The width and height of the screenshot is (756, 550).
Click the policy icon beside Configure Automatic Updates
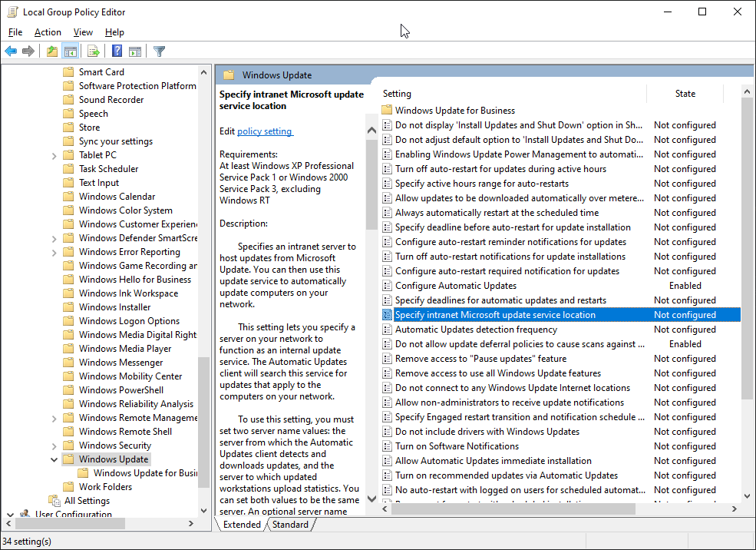point(387,286)
